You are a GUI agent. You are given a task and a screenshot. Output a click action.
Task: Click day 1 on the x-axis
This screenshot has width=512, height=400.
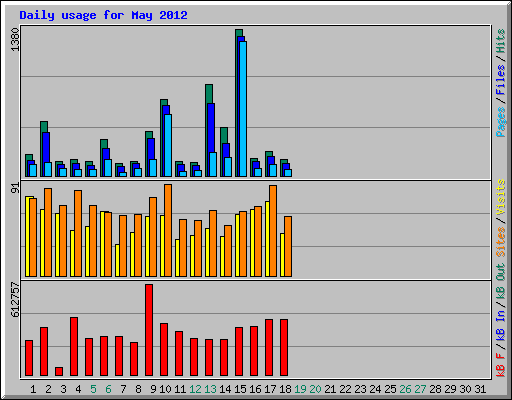coord(33,389)
